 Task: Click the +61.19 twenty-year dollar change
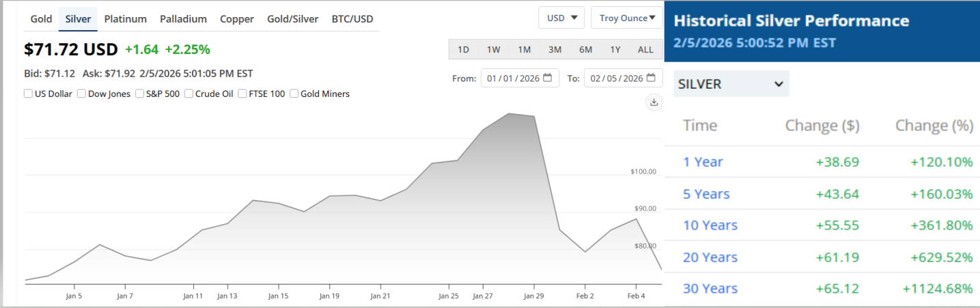(837, 257)
